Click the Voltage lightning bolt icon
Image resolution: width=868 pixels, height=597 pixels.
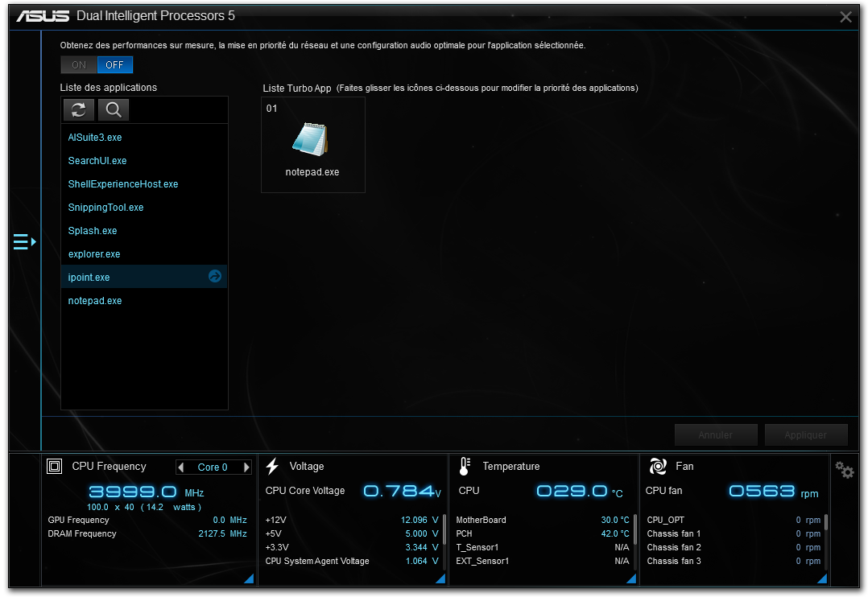point(272,467)
